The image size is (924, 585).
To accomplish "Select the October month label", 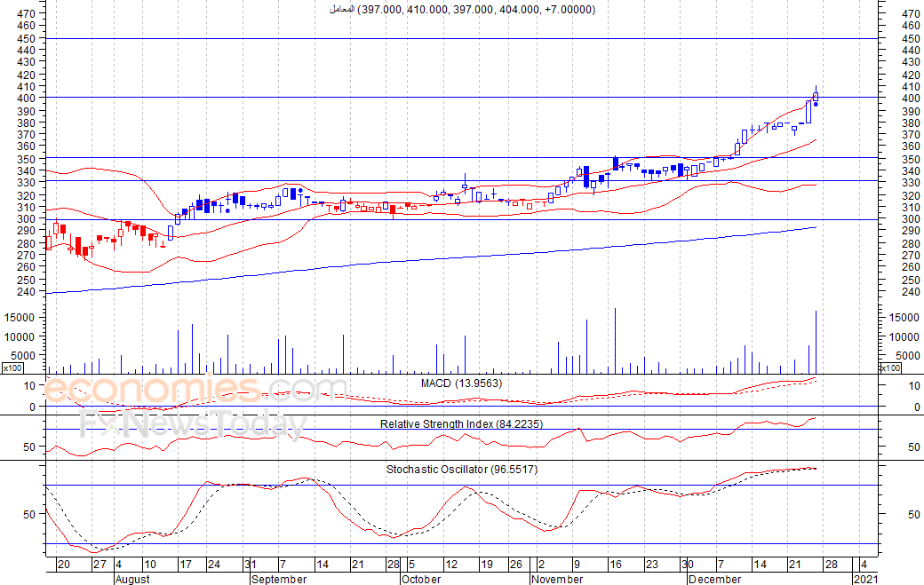I will pyautogui.click(x=421, y=579).
